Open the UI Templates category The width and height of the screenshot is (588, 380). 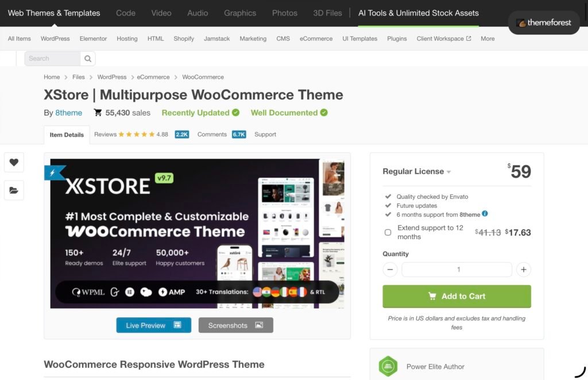click(359, 39)
